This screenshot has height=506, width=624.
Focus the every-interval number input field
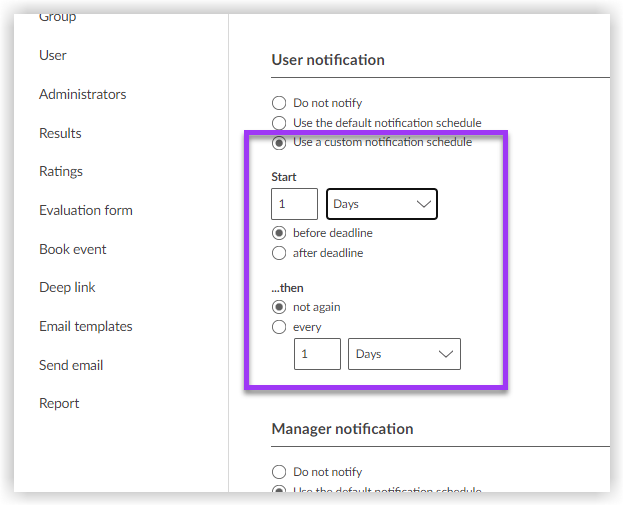(x=317, y=354)
